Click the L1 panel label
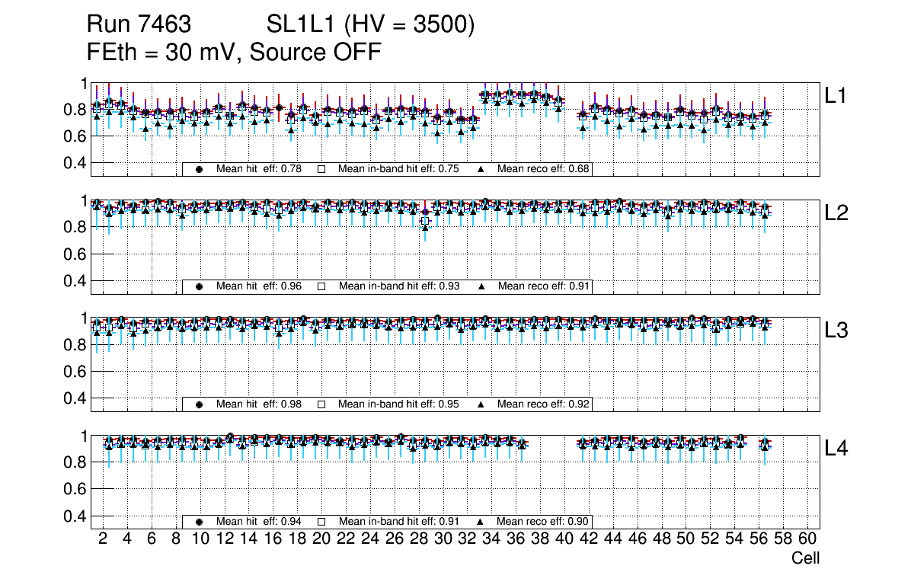The image size is (911, 588). 836,95
